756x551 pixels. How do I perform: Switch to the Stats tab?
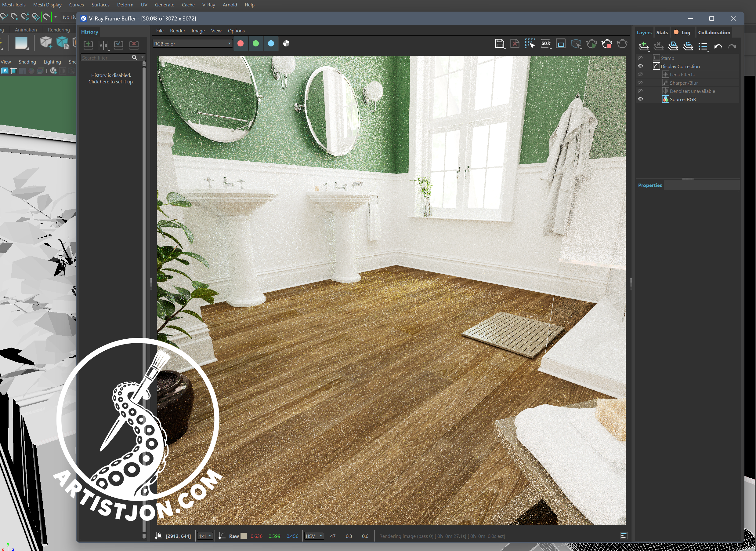662,32
